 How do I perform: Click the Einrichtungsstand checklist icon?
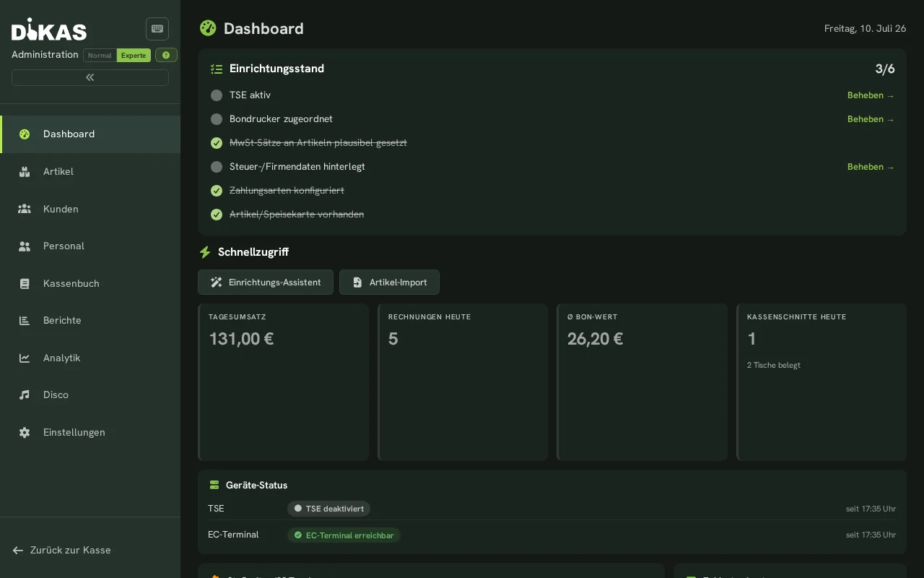(217, 69)
